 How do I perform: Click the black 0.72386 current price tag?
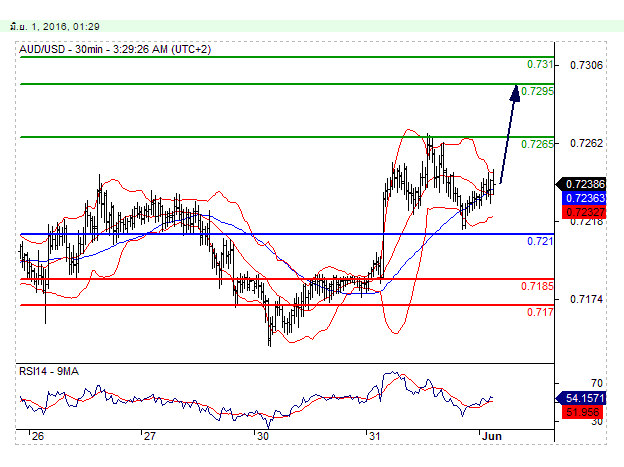581,184
